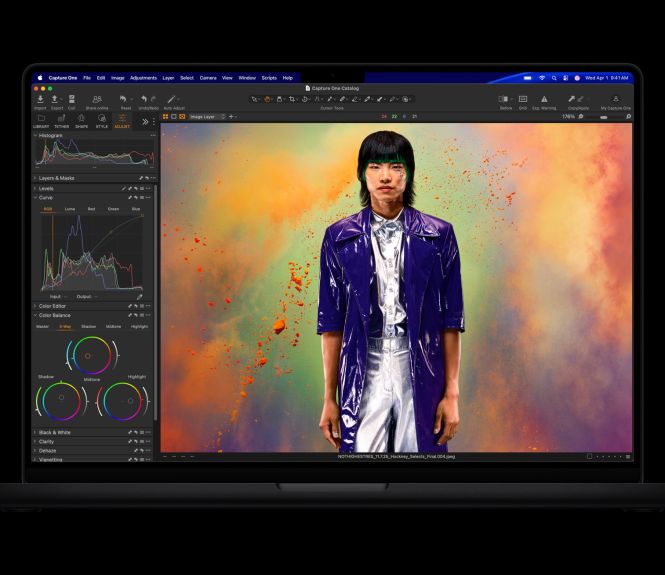Click the Wi-Fi icon in menu bar

(542, 78)
